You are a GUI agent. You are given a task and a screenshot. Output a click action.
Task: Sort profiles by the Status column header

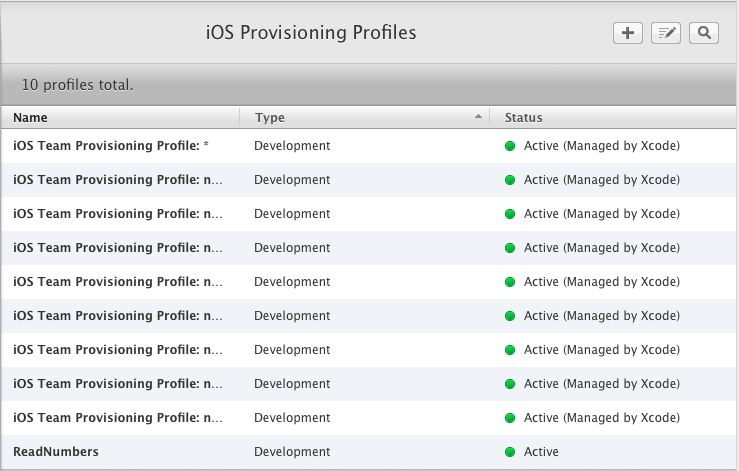click(523, 117)
